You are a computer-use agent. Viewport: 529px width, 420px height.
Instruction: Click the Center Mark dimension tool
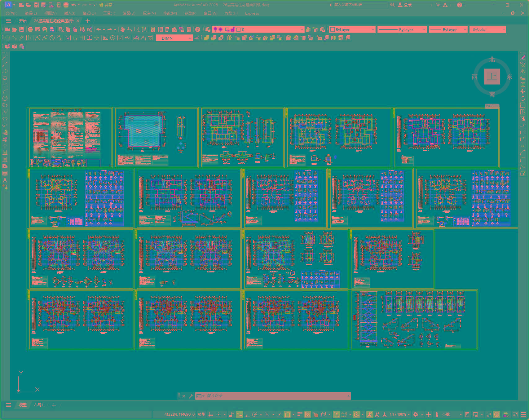(x=112, y=38)
